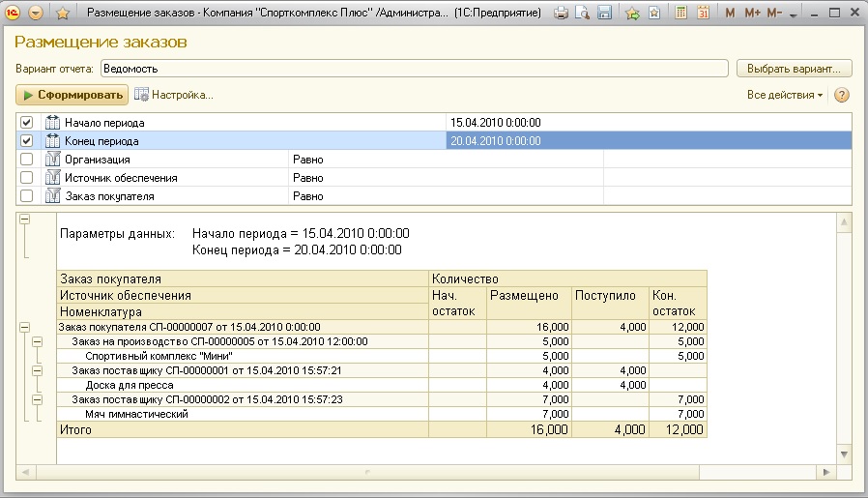Tick the Заказ покупателя filter checkbox
The width and height of the screenshot is (868, 498).
[27, 196]
